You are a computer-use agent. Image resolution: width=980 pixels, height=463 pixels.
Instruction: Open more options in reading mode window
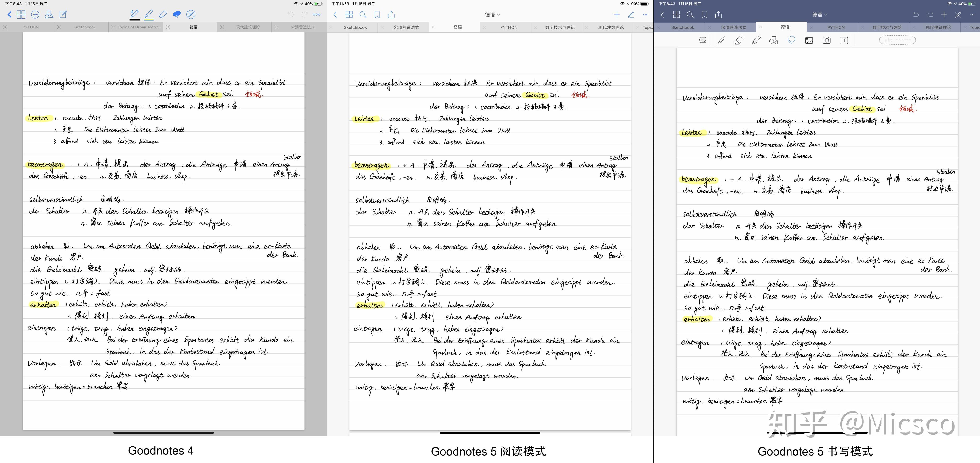[645, 15]
